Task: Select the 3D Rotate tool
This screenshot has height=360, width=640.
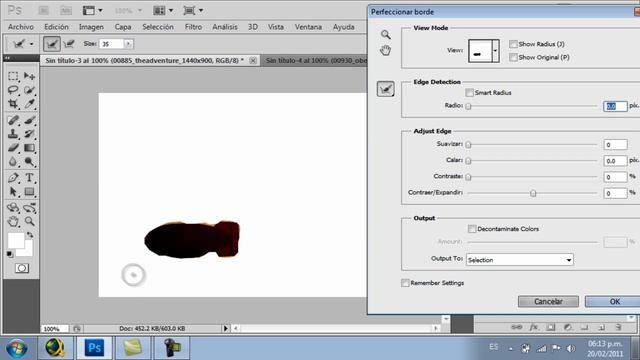Action: coord(13,207)
